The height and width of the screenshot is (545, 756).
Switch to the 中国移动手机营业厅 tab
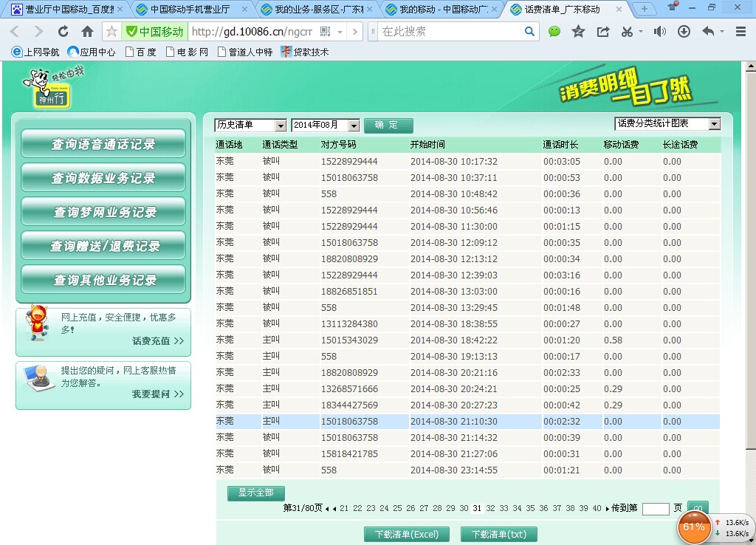[x=190, y=10]
